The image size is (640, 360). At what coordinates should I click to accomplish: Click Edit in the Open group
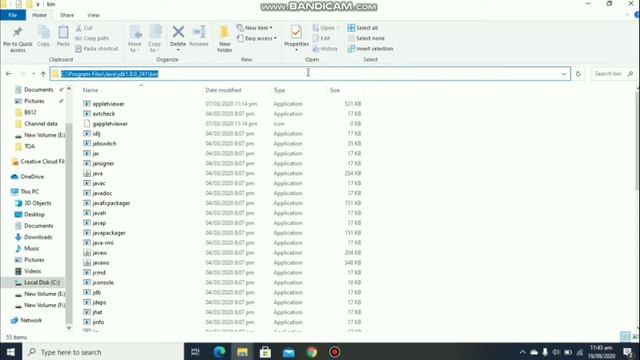pyautogui.click(x=321, y=38)
